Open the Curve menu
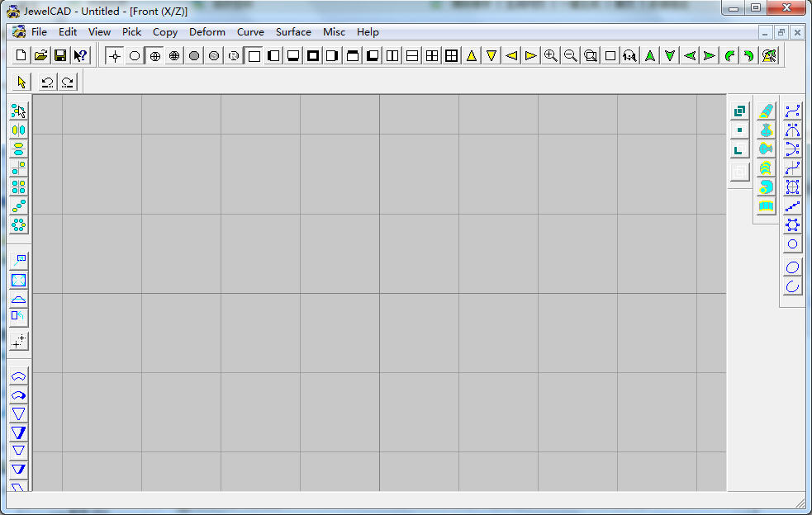Image resolution: width=812 pixels, height=515 pixels. tap(250, 31)
